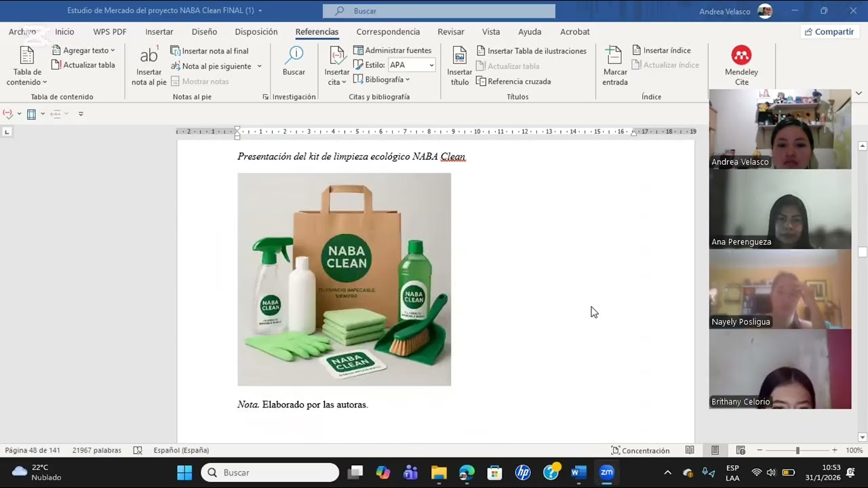Open Windows Start menu
Screen dimensions: 868x488
click(184, 472)
